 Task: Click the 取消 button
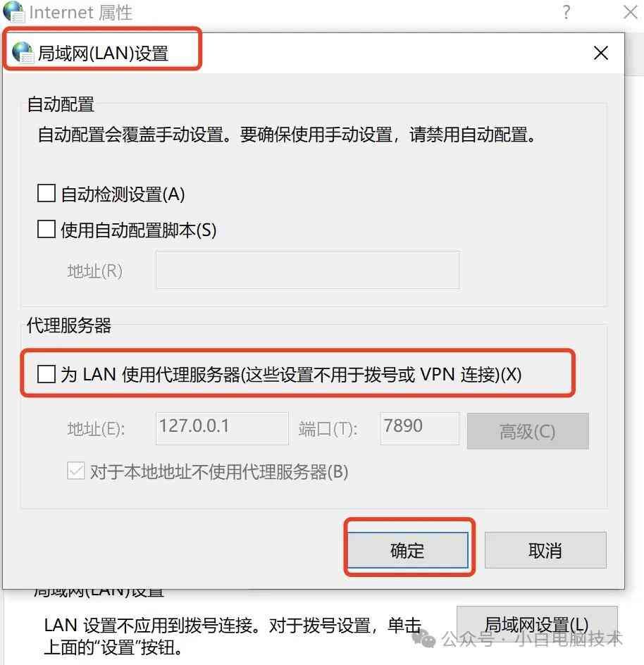tap(545, 550)
